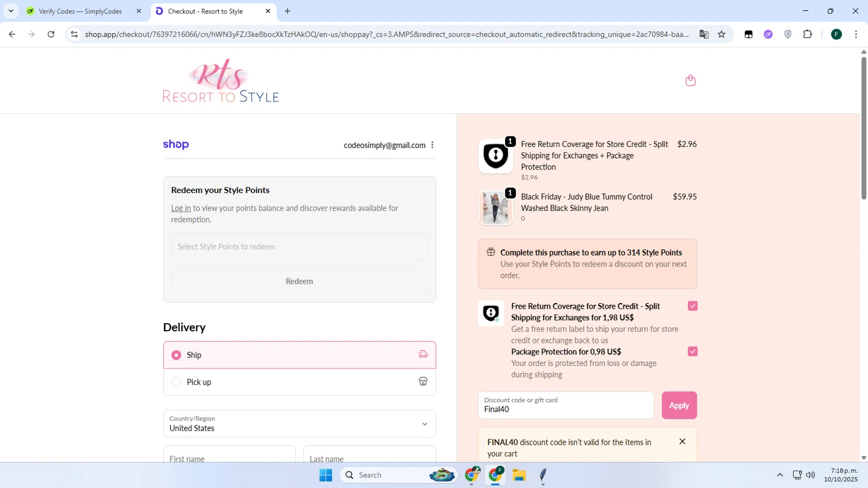The height and width of the screenshot is (488, 868).
Task: View site information icon in address bar
Action: point(74,34)
